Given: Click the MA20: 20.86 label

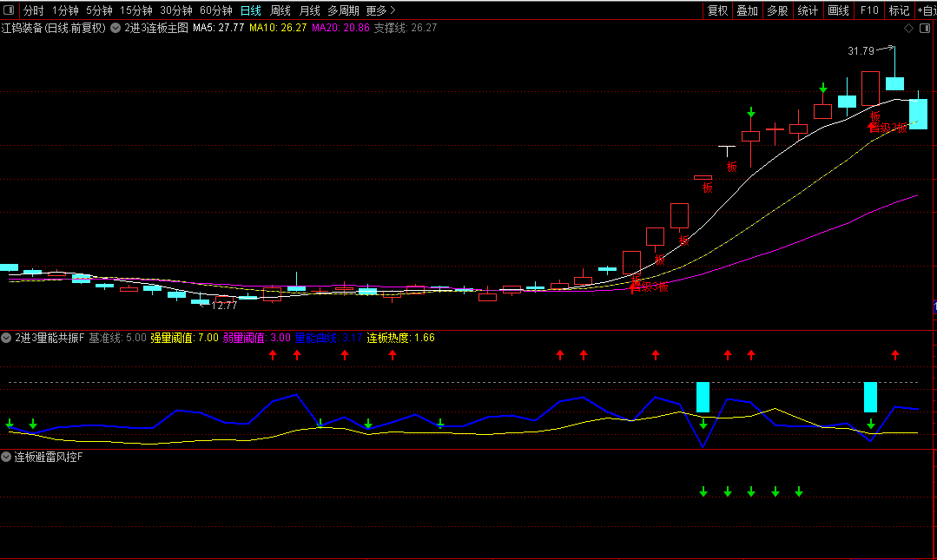Looking at the screenshot, I should (x=340, y=28).
